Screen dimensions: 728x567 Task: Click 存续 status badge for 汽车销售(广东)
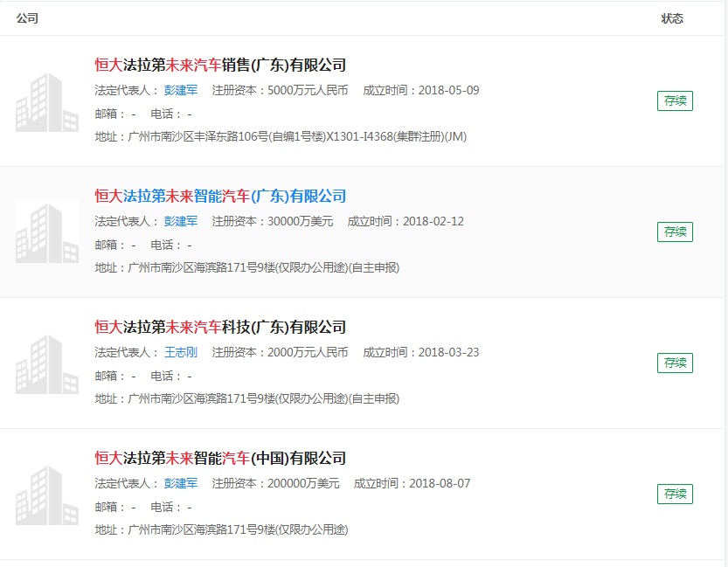coord(675,100)
